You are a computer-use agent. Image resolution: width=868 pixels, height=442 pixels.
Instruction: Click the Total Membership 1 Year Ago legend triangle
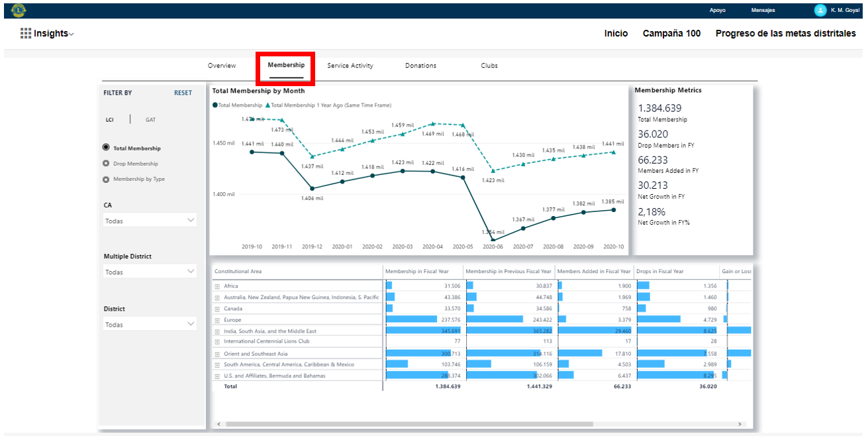click(267, 105)
